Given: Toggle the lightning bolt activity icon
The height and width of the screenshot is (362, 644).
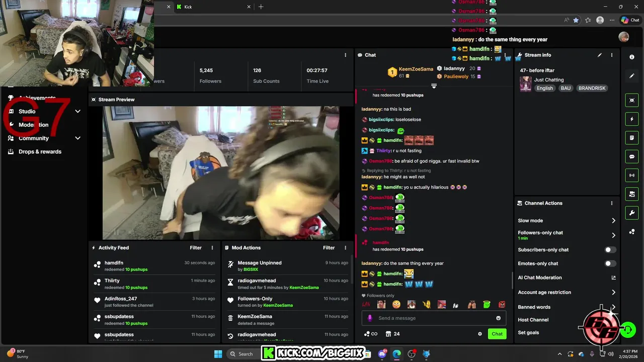Looking at the screenshot, I should 632,119.
